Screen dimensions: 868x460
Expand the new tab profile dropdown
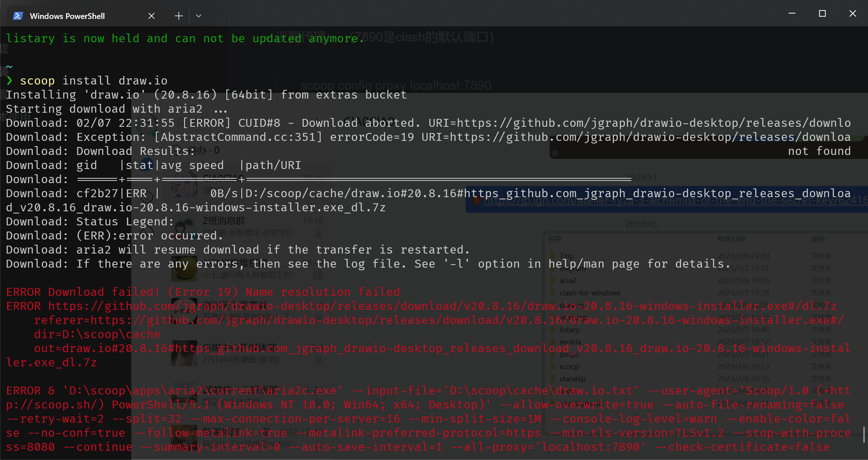click(199, 16)
